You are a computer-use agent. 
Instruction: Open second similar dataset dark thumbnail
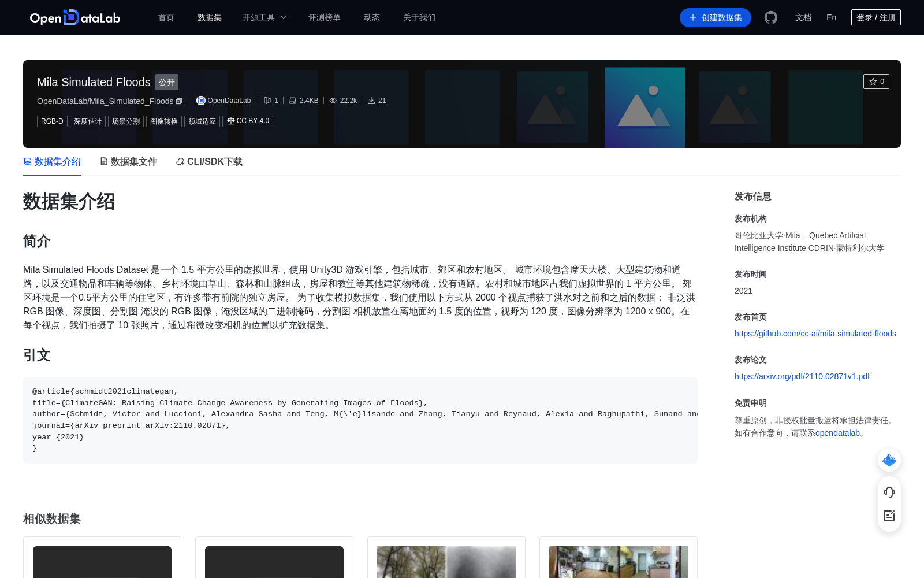click(x=274, y=562)
